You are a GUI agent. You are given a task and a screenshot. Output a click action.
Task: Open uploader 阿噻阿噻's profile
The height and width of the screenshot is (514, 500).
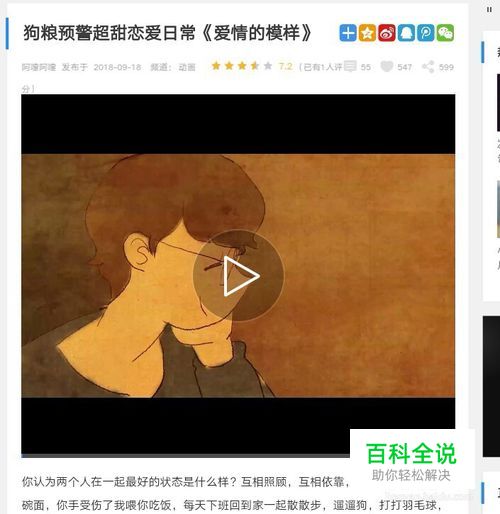point(39,67)
